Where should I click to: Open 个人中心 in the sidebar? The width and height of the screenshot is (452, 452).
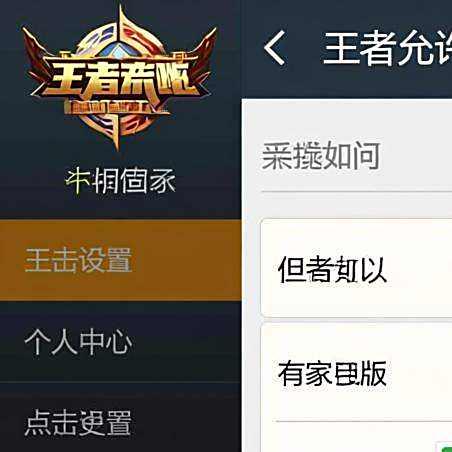[x=78, y=342]
